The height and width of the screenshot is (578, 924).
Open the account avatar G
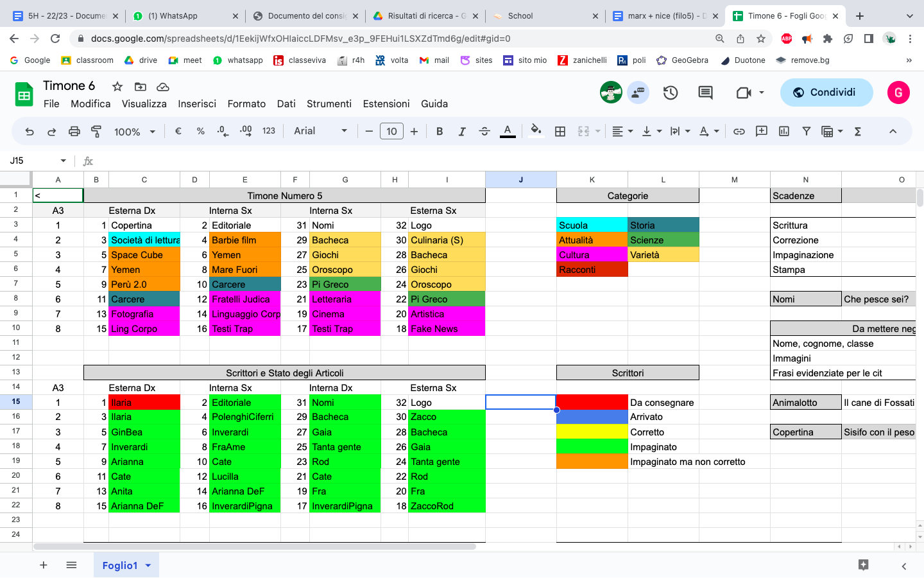pyautogui.click(x=898, y=92)
